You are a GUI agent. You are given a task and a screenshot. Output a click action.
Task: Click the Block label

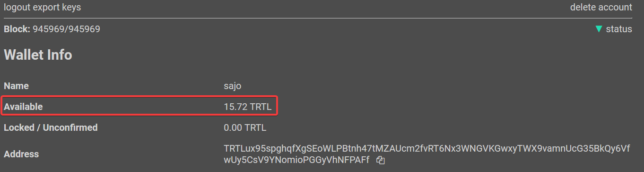17,29
